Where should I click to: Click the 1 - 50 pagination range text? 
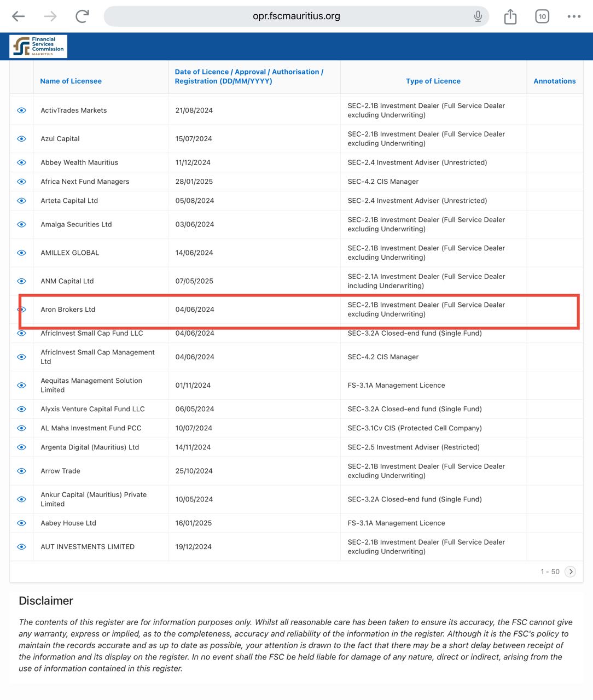550,572
